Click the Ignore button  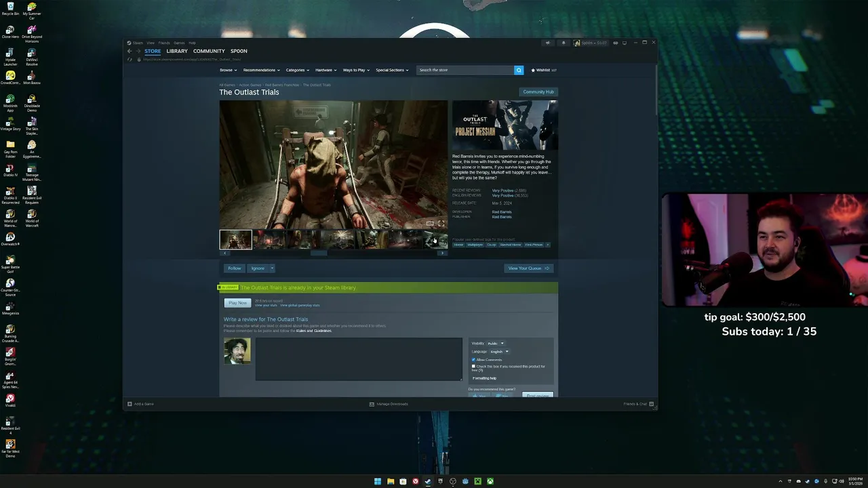click(258, 268)
